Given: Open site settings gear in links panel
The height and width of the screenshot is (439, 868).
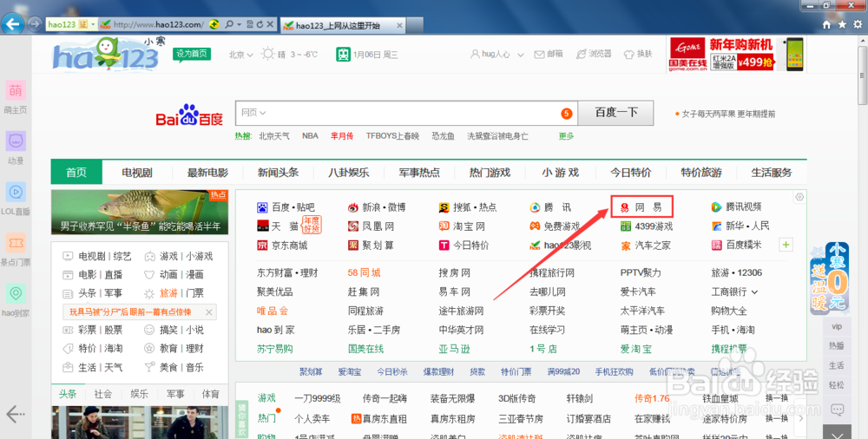Looking at the screenshot, I should [x=799, y=197].
